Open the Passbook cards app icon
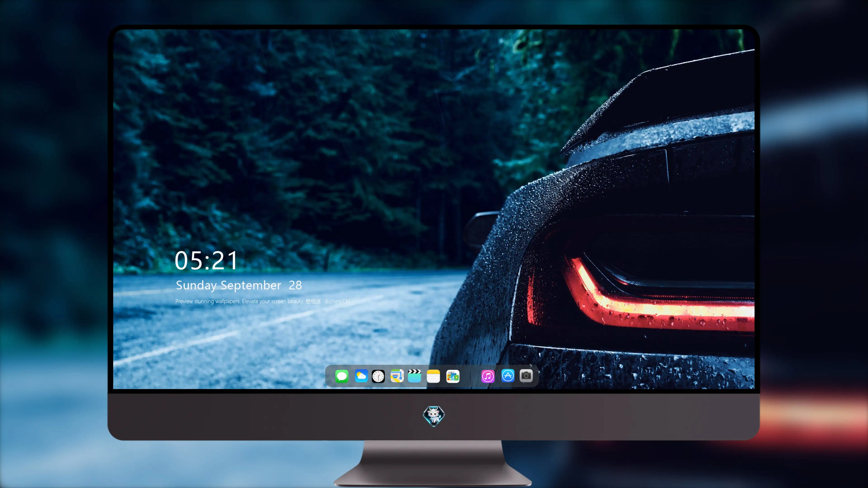The height and width of the screenshot is (488, 868). (453, 376)
